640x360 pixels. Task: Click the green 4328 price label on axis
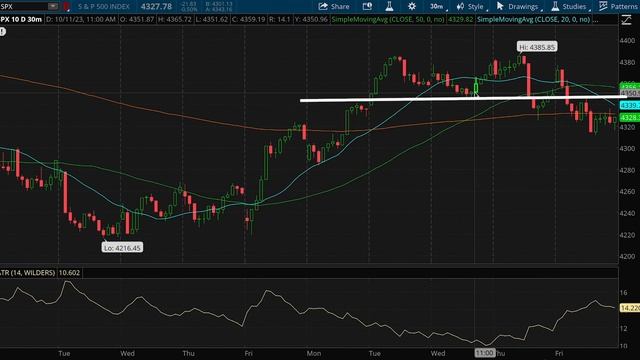(629, 118)
